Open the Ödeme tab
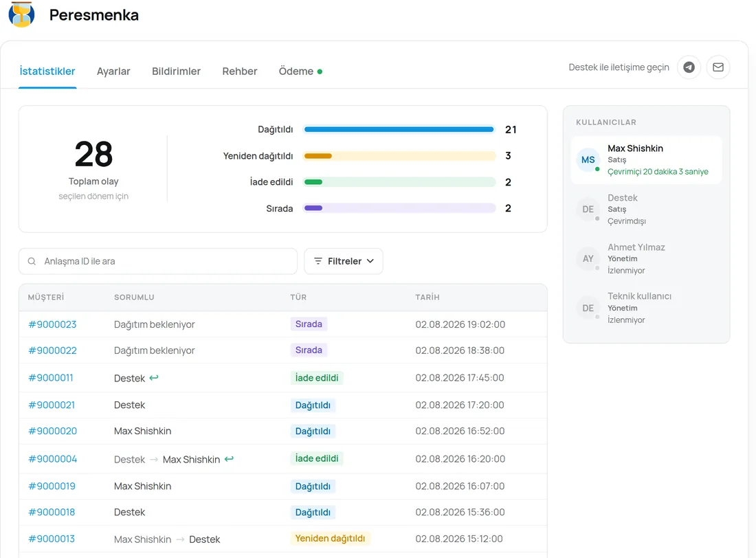The height and width of the screenshot is (558, 756). pyautogui.click(x=300, y=71)
